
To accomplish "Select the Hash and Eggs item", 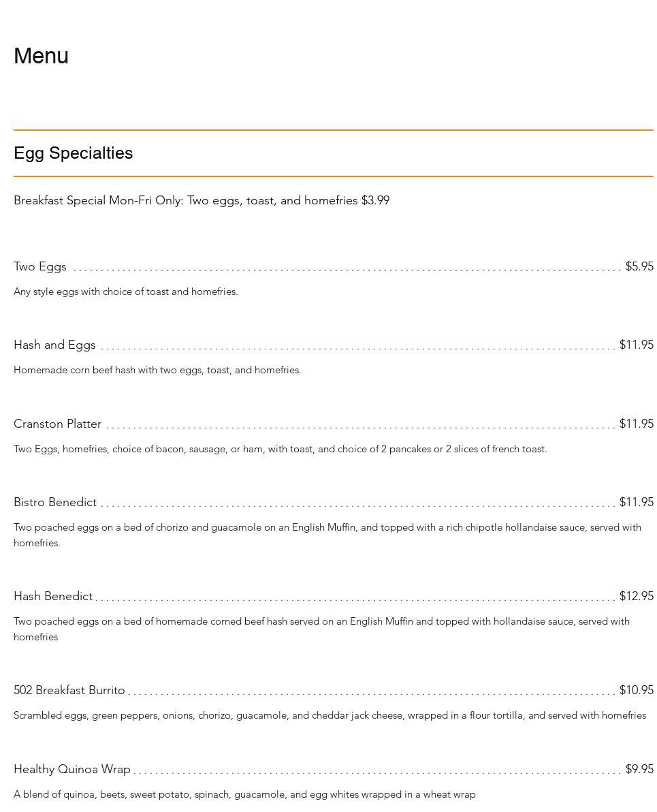I will click(x=54, y=345).
